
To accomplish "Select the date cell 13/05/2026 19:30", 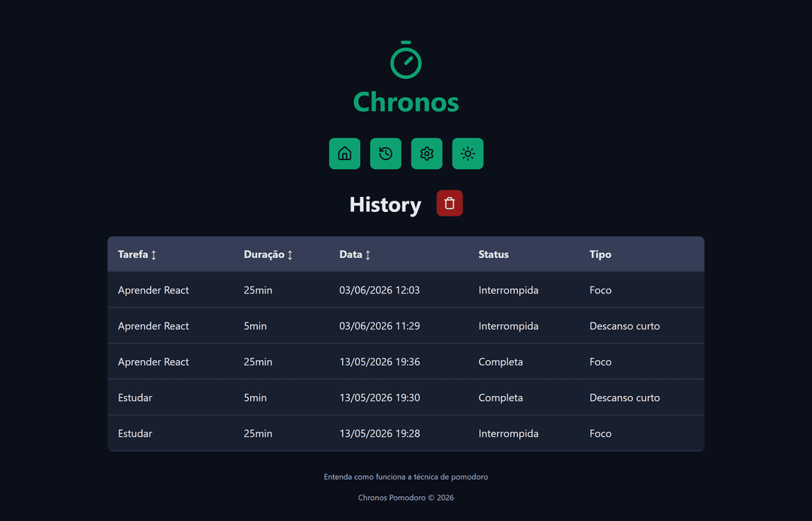I will [x=380, y=397].
